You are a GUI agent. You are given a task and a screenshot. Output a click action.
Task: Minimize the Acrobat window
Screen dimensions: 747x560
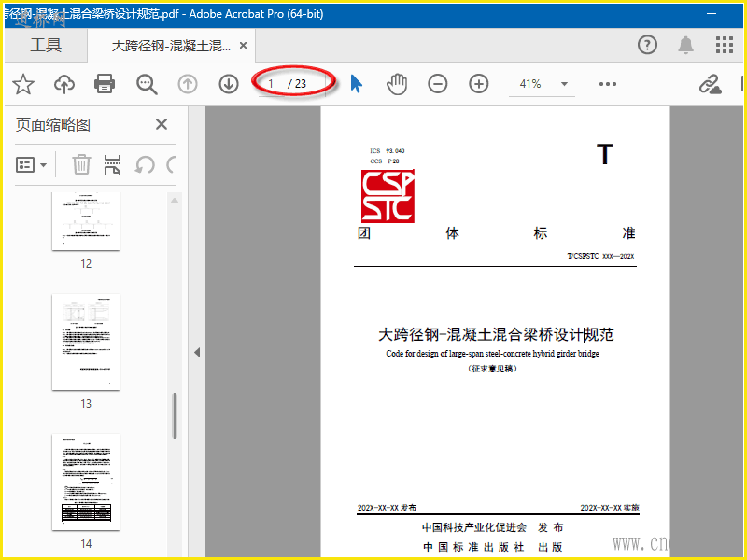coord(712,13)
